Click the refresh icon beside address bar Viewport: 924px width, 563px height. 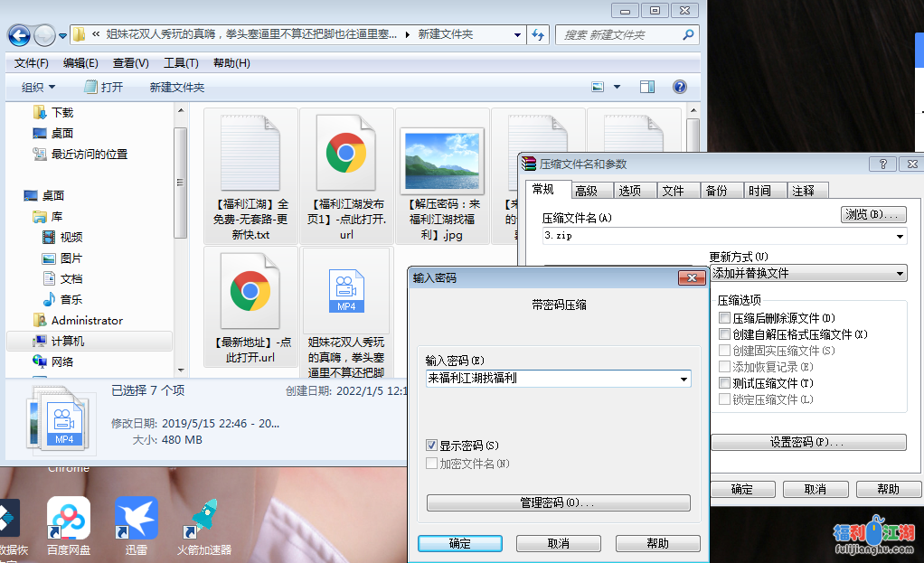(539, 35)
